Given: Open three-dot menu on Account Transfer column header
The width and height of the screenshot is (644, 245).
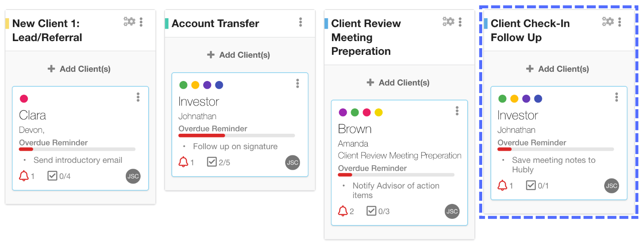Looking at the screenshot, I should pos(300,22).
